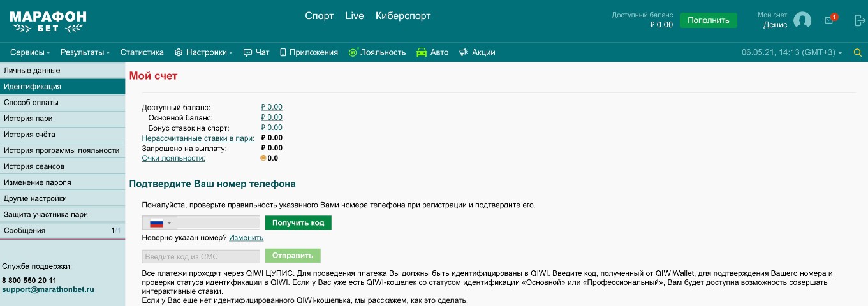Click the Marathon Bet logo

[48, 21]
